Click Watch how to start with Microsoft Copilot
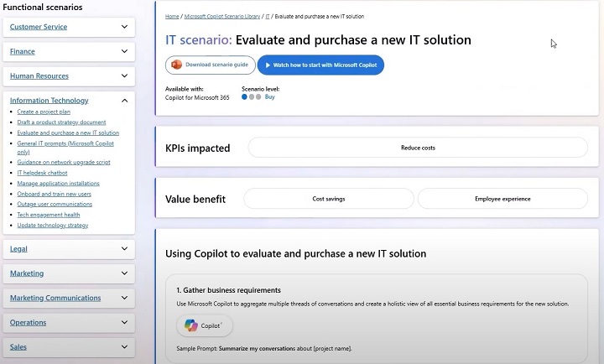Viewport: 604px width, 364px height. (320, 65)
